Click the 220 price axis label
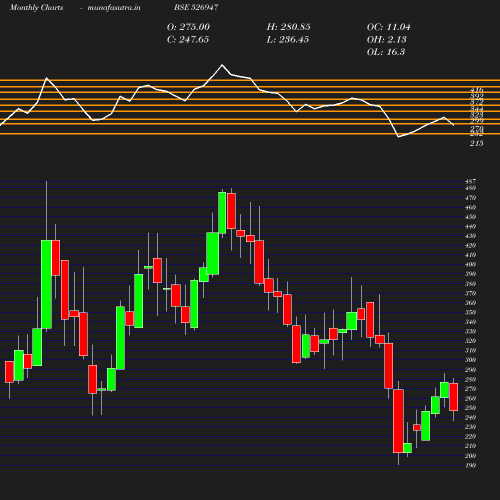500x500 pixels. tap(471, 437)
